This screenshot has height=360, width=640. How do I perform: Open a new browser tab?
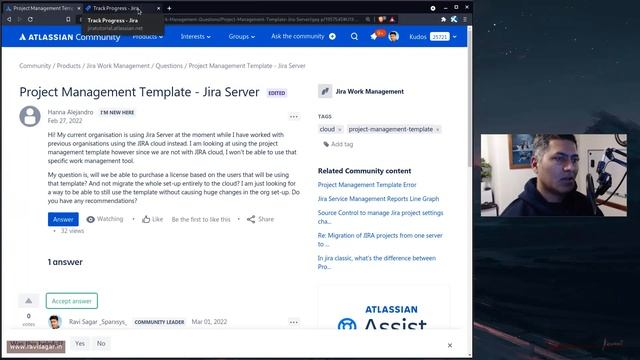point(169,8)
